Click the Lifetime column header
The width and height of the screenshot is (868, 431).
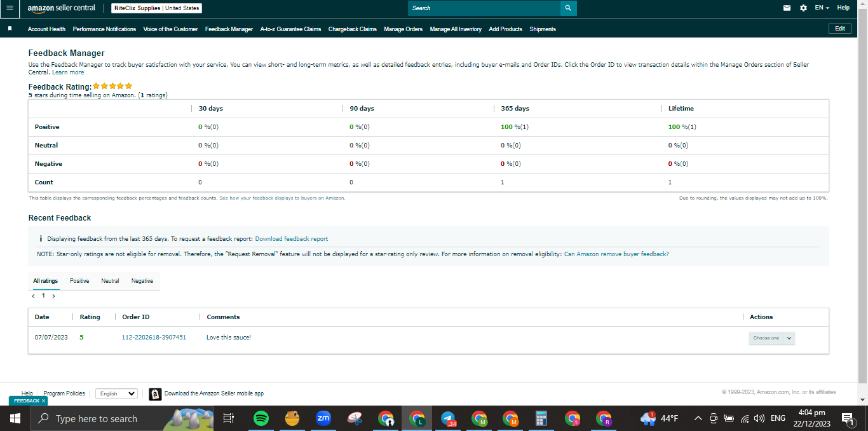(681, 109)
